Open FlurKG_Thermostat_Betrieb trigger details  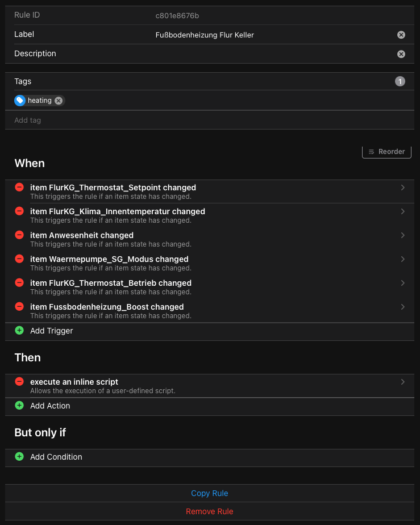click(403, 283)
